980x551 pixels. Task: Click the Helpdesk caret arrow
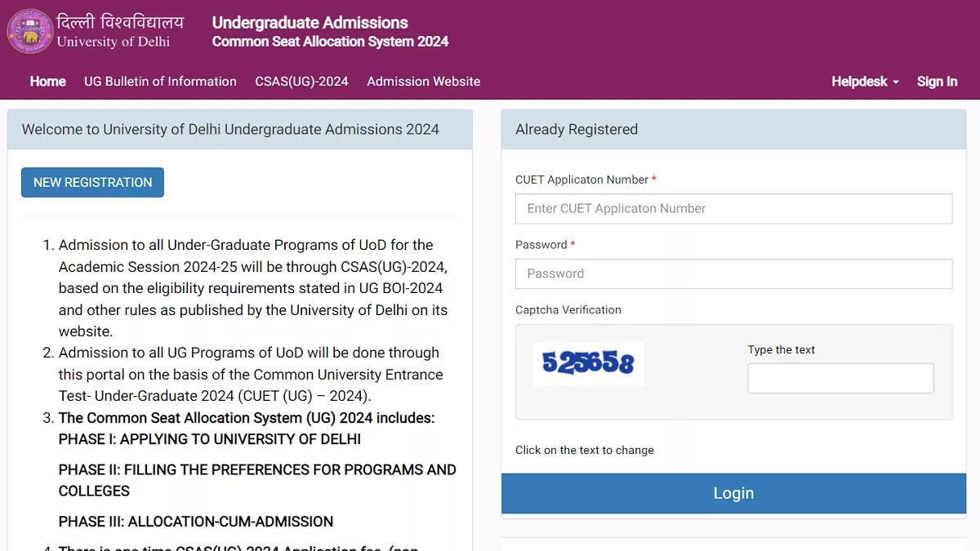(895, 82)
